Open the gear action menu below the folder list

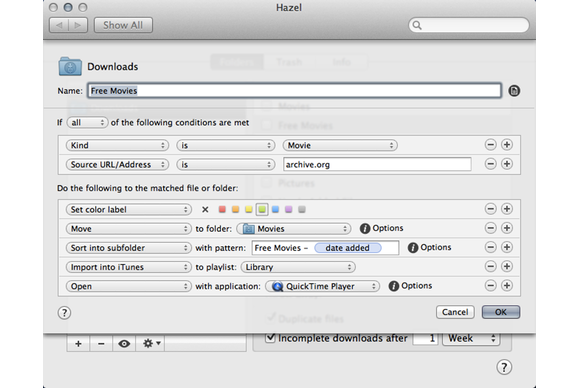pyautogui.click(x=151, y=344)
